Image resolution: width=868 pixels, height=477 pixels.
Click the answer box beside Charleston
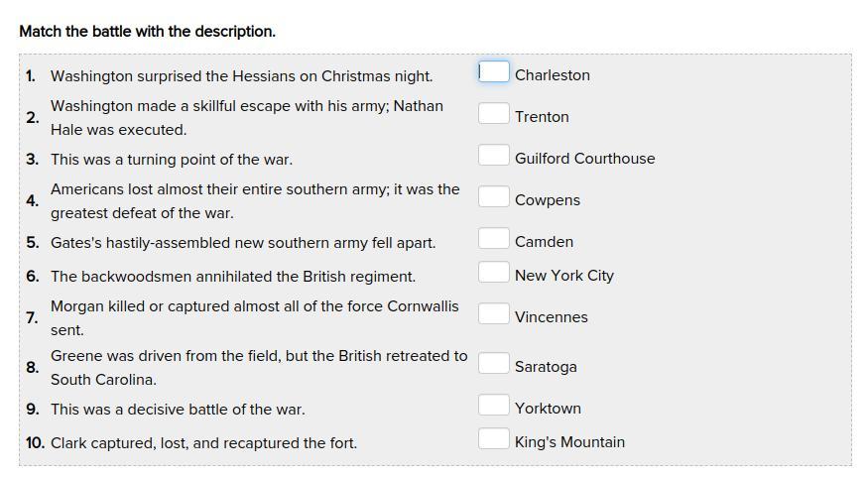click(x=494, y=72)
